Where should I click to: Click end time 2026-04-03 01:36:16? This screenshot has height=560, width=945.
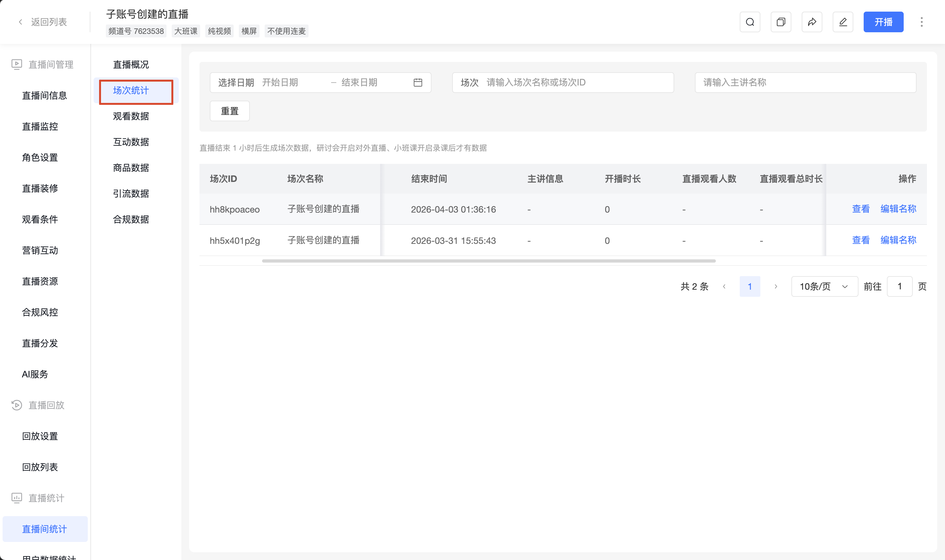pyautogui.click(x=453, y=209)
